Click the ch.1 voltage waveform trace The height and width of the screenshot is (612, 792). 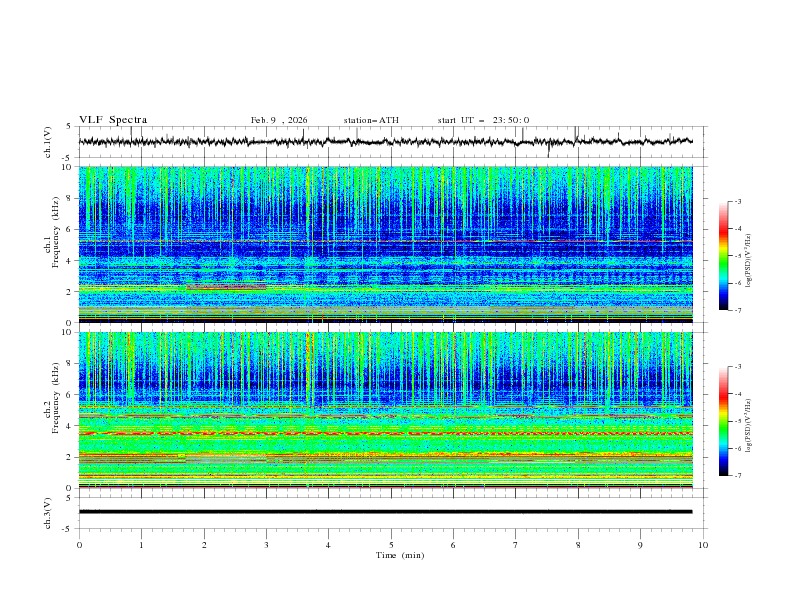tap(385, 141)
